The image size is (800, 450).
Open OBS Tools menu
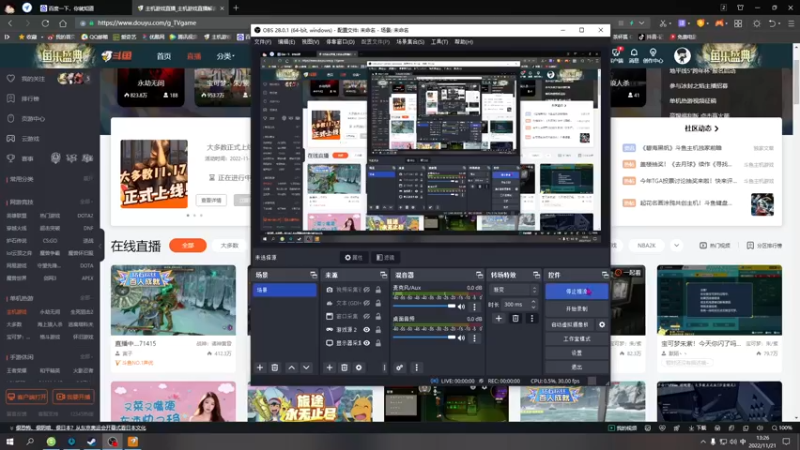coord(439,42)
